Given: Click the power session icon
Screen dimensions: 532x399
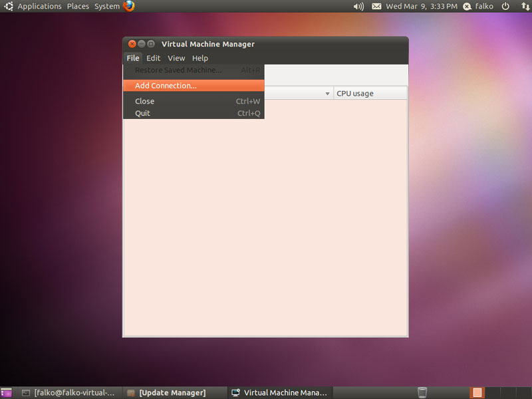Looking at the screenshot, I should [x=505, y=7].
